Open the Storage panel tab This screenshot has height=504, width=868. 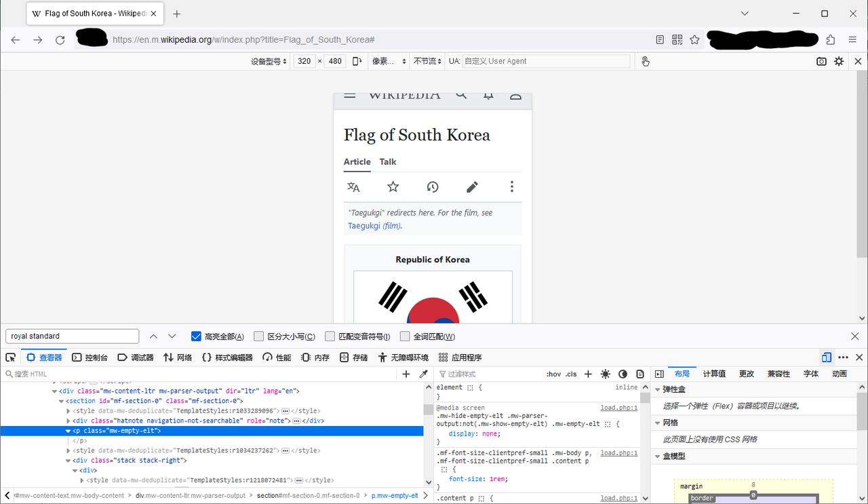pos(354,357)
